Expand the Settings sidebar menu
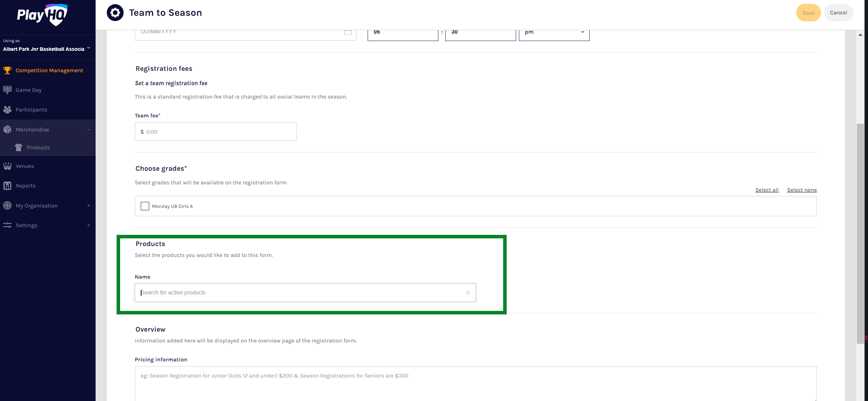Image resolution: width=868 pixels, height=401 pixels. 89,225
